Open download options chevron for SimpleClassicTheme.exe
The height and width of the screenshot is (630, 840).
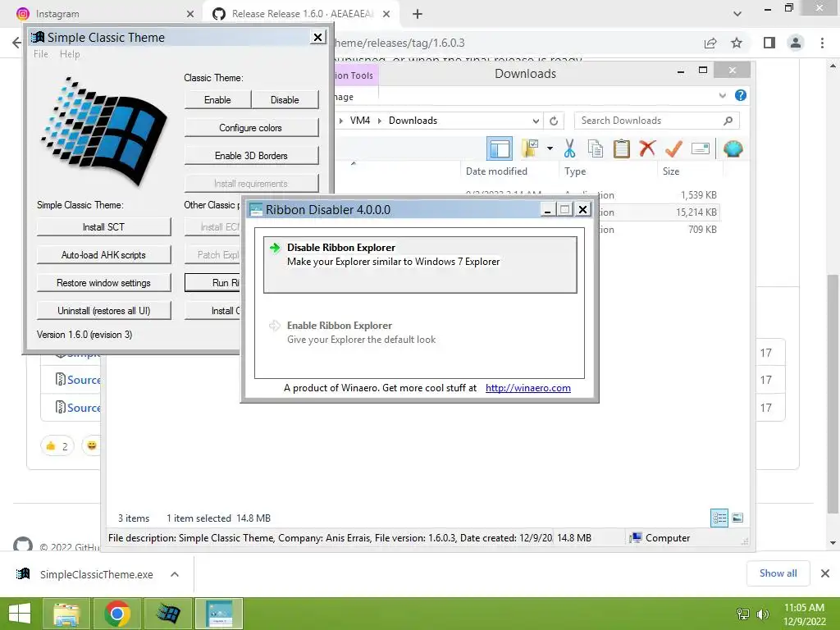tap(175, 574)
